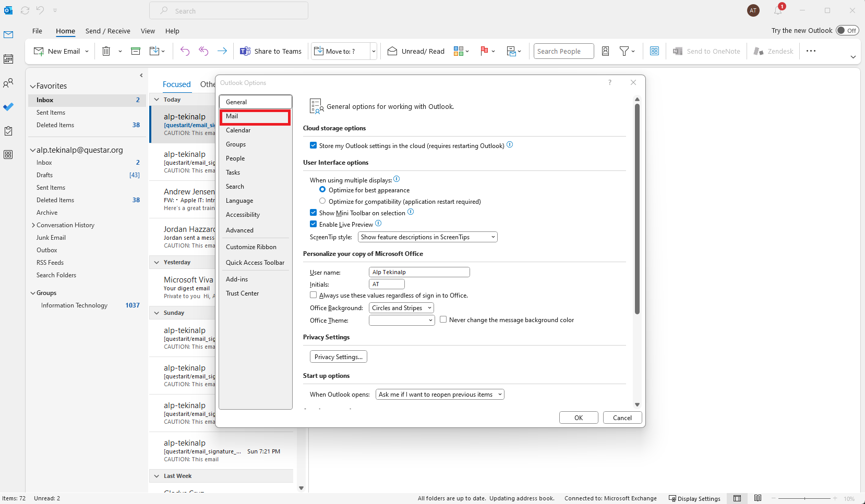Toggle Show Mini Toolbar on selection

313,213
